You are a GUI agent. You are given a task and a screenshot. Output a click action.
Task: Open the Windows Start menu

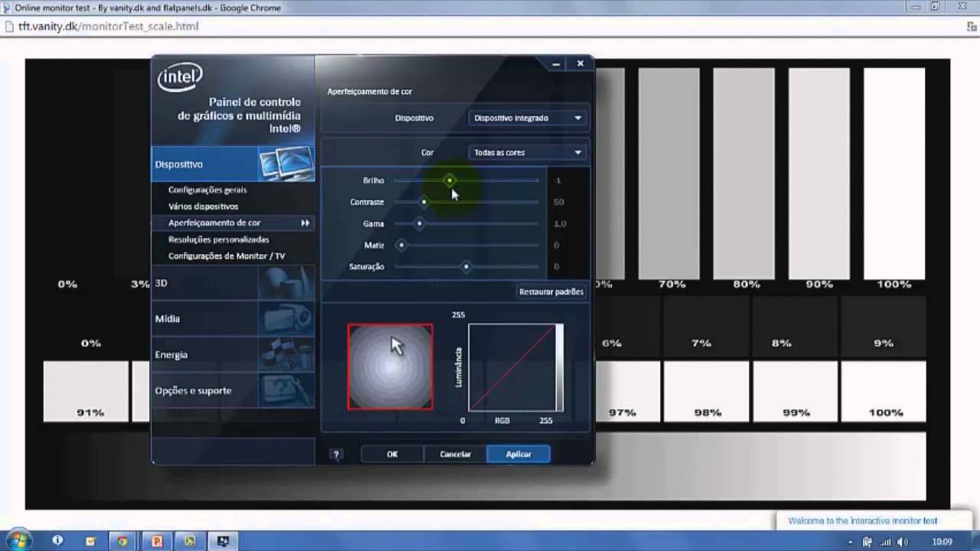pyautogui.click(x=19, y=541)
